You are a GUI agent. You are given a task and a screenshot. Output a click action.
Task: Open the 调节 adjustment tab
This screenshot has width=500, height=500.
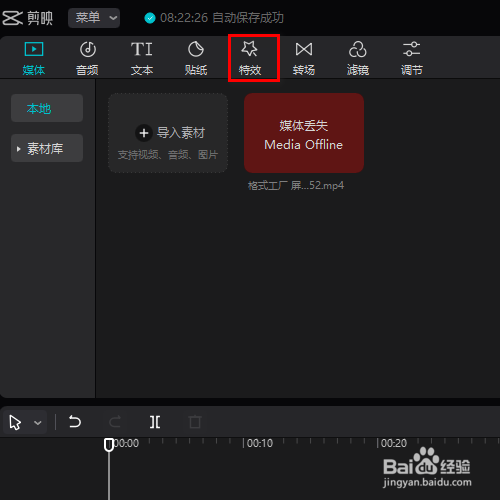coord(412,58)
